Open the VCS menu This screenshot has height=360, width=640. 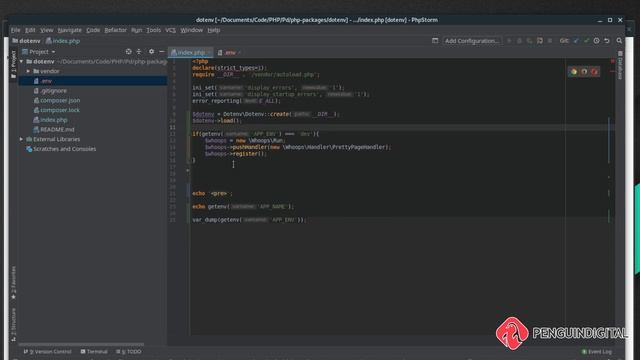171,30
